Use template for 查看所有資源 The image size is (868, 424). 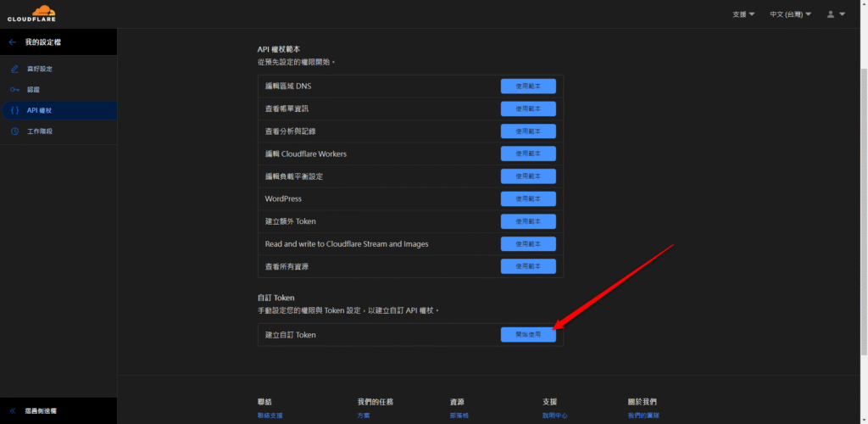(528, 266)
